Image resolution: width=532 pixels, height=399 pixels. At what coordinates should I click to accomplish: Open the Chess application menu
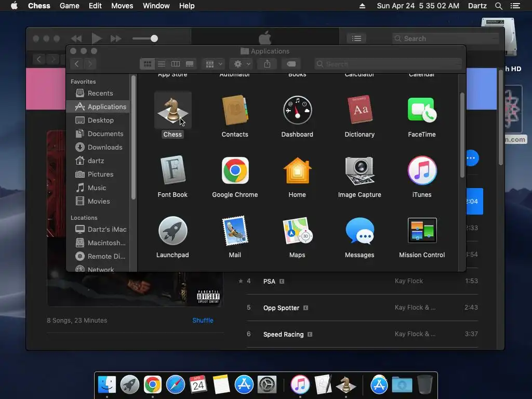39,6
